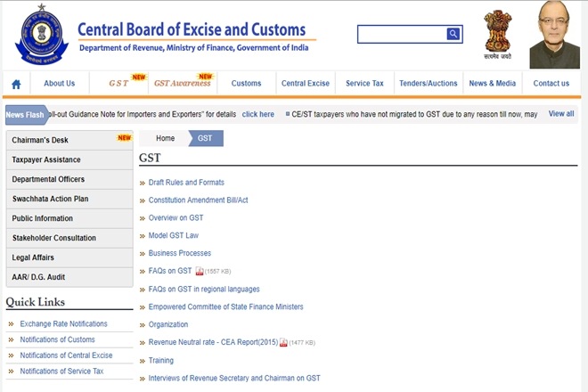The height and width of the screenshot is (392, 588).
Task: Open Exchange Rate Notifications quick link
Action: (63, 324)
